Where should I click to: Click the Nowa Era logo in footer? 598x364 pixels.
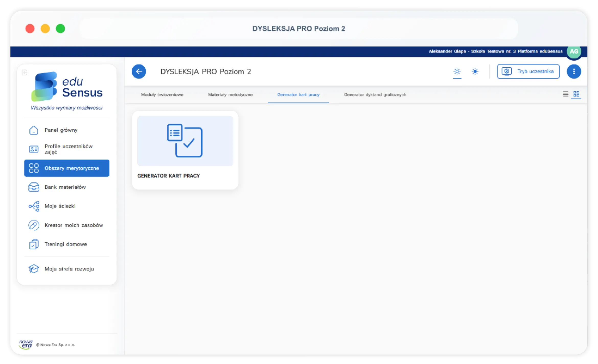[x=26, y=345]
